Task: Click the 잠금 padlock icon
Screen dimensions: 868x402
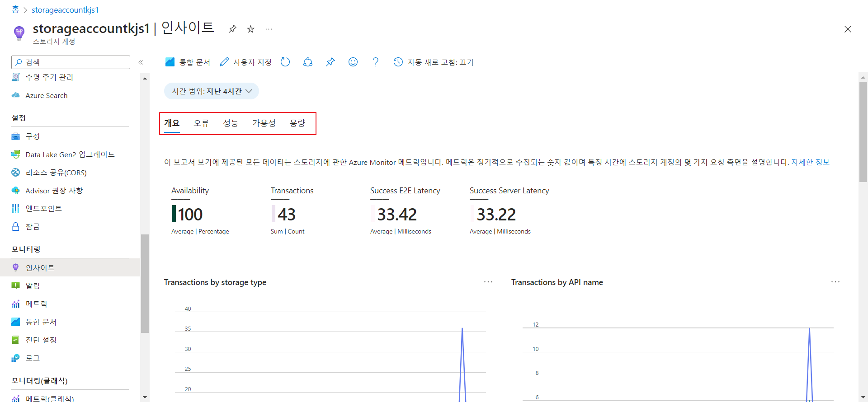Action: [x=16, y=227]
